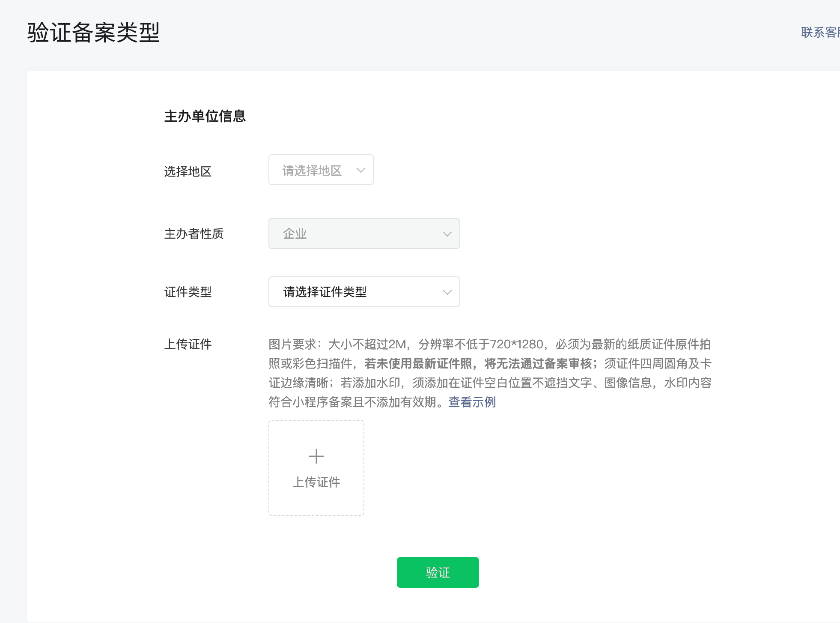The height and width of the screenshot is (623, 840).
Task: Click the 联系客服 link at top right
Action: 819,32
